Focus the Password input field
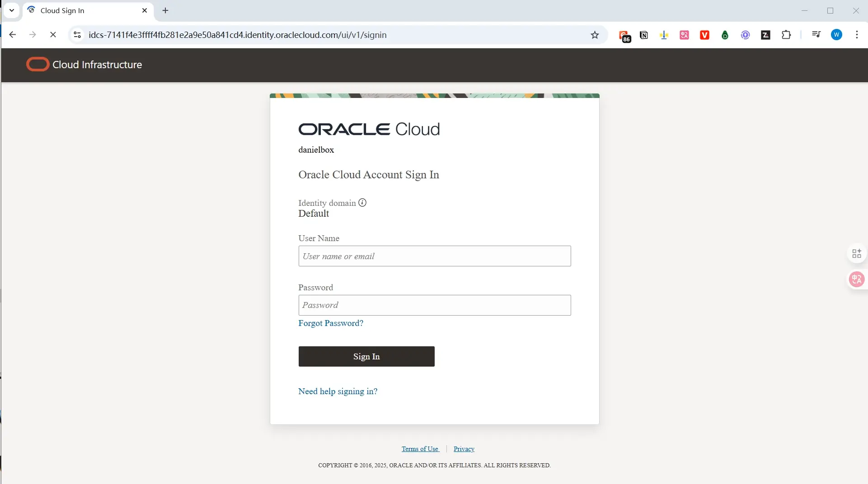 click(x=434, y=305)
